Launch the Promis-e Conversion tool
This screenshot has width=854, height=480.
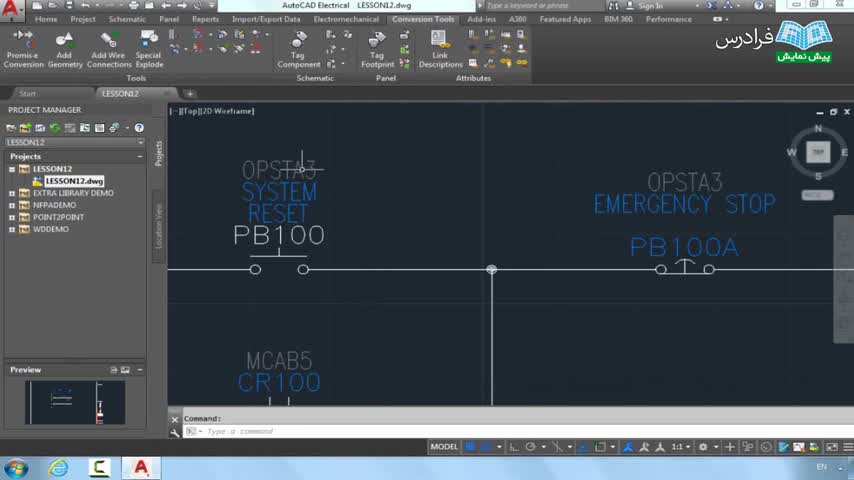(x=23, y=49)
